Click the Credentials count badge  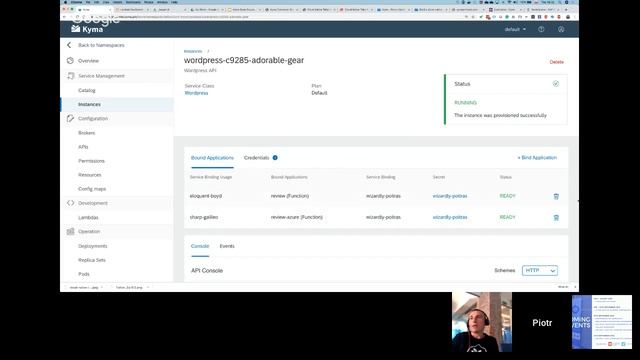[275, 158]
